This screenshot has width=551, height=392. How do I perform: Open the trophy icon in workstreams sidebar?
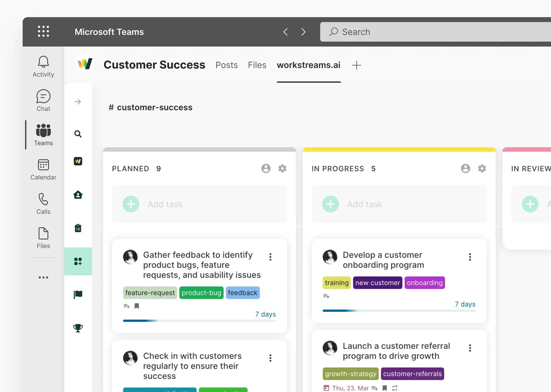(x=78, y=328)
